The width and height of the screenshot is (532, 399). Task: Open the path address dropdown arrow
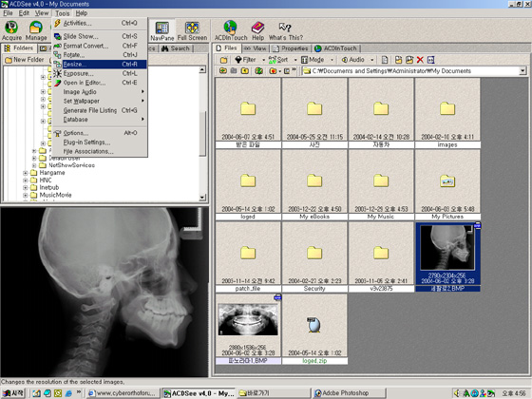pyautogui.click(x=522, y=71)
